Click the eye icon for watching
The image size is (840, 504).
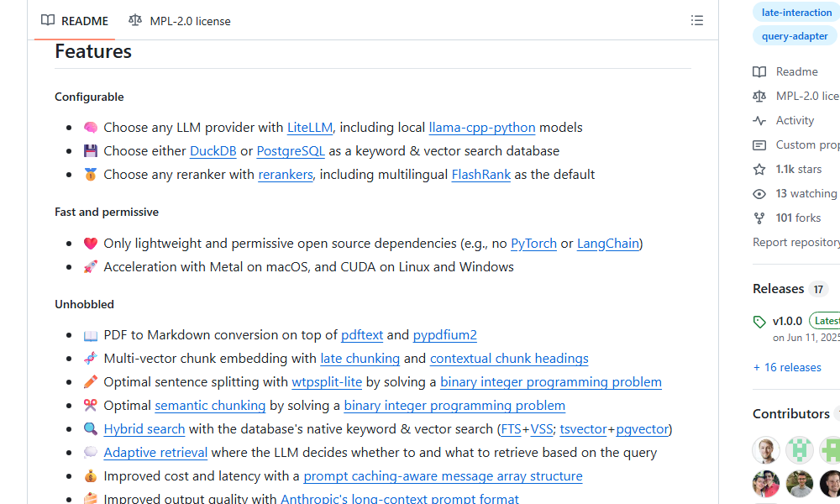pyautogui.click(x=759, y=194)
